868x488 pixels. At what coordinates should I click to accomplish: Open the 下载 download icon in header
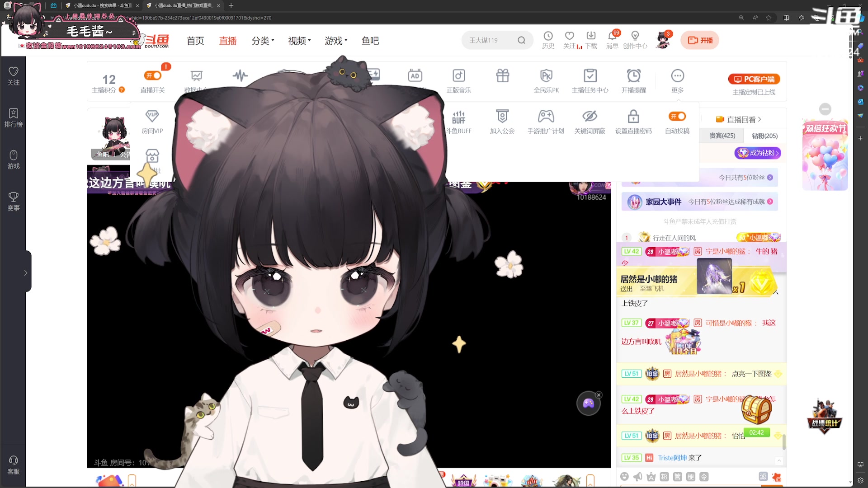click(x=591, y=40)
